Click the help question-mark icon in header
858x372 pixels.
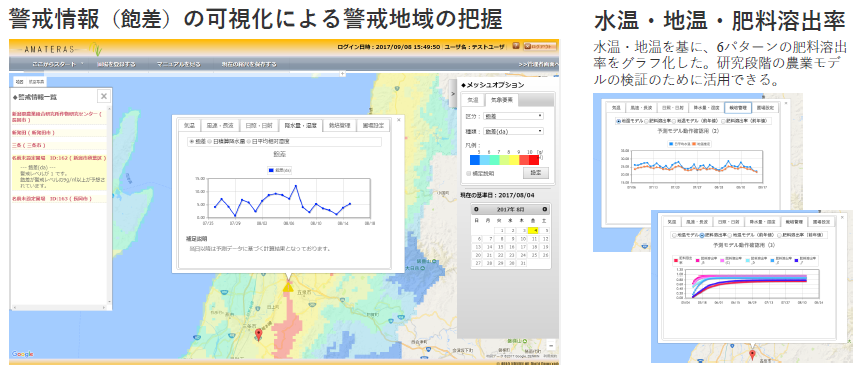tap(516, 46)
